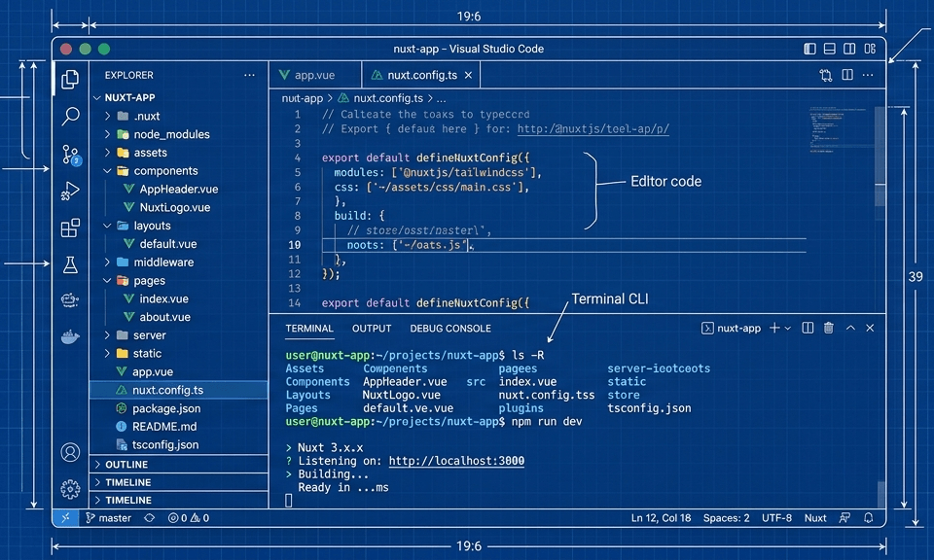Open the http://localhost:3000 link in the terminal
Viewport: 934px width, 560px height.
pos(457,461)
